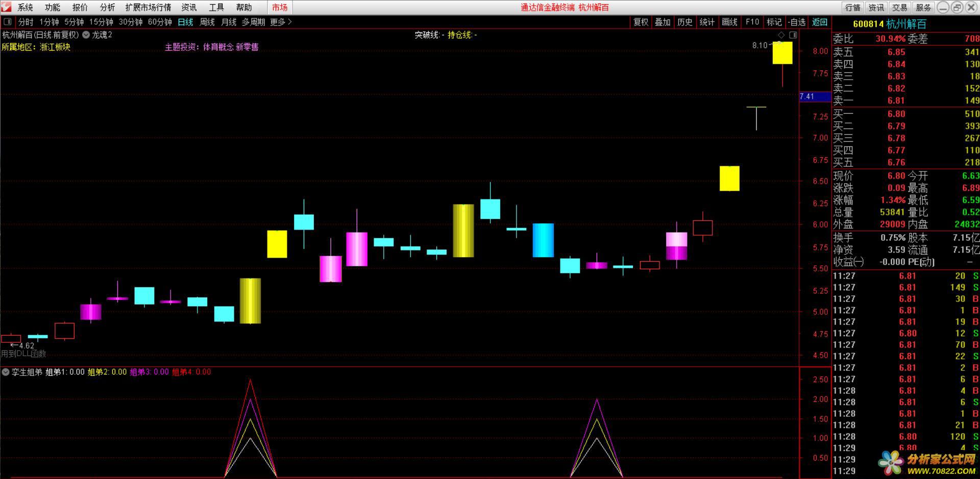
Task: Open the 资讯 menu in the menu bar
Action: 189,7
